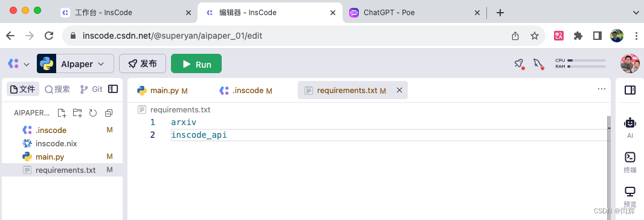Go back in browser history
The height and width of the screenshot is (220, 644).
[10, 36]
